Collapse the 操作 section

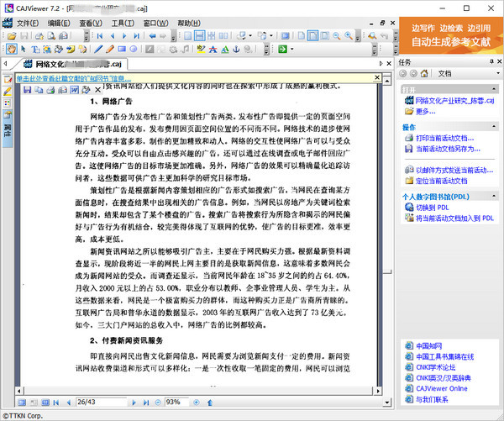click(494, 127)
